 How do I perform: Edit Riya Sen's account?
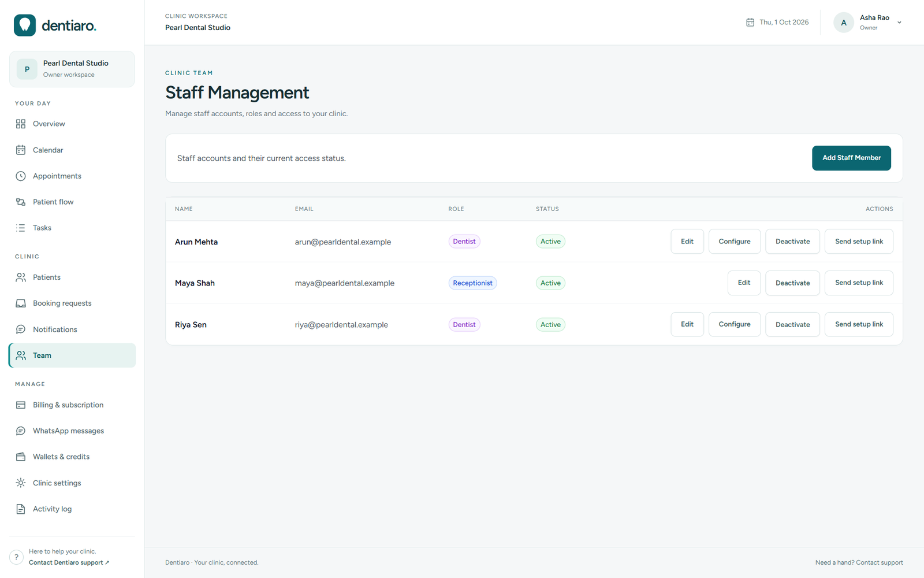pyautogui.click(x=687, y=324)
